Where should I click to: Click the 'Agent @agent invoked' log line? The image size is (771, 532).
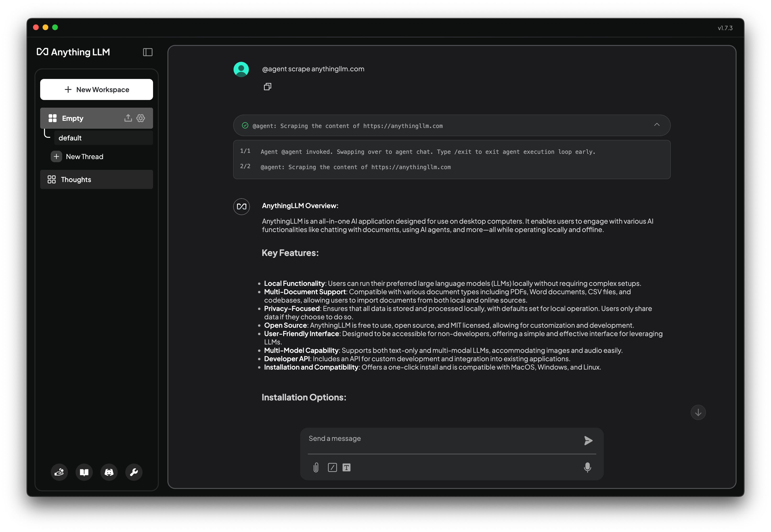tap(428, 152)
